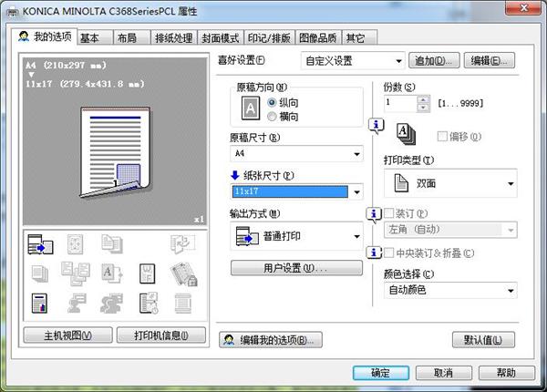Click the grayed overlapping multi-page combination icon
This screenshot has width=547, height=392.
tap(76, 273)
